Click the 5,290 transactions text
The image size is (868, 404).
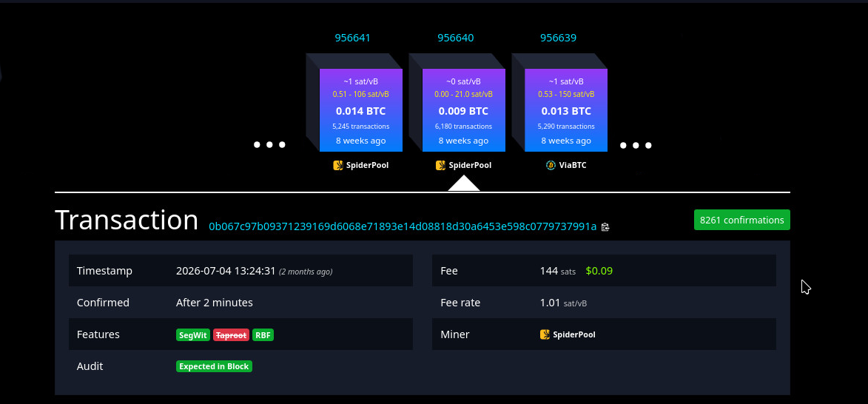coord(566,127)
